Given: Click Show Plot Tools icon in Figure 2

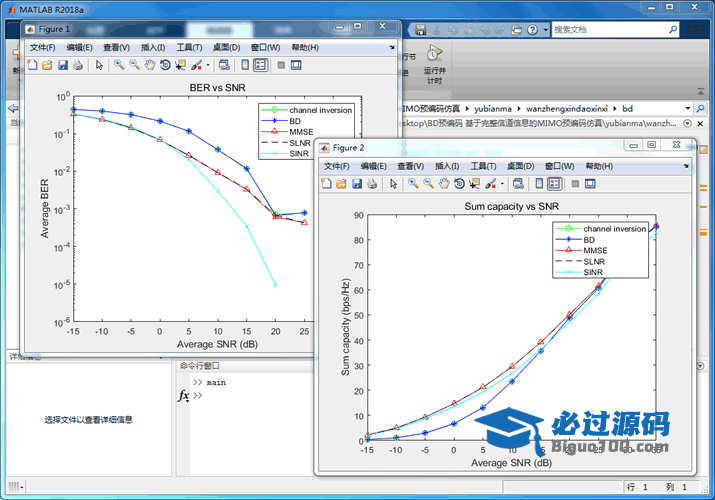Looking at the screenshot, I should (590, 184).
